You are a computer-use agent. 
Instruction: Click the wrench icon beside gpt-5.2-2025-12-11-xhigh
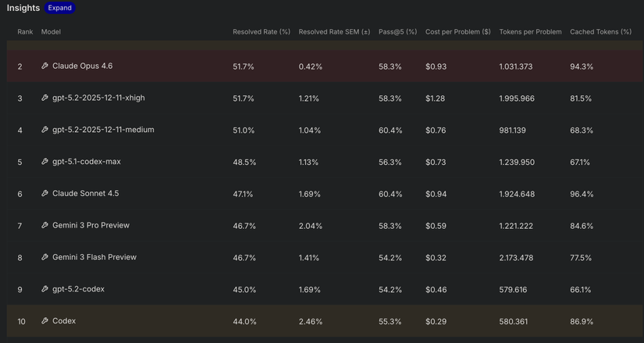44,98
